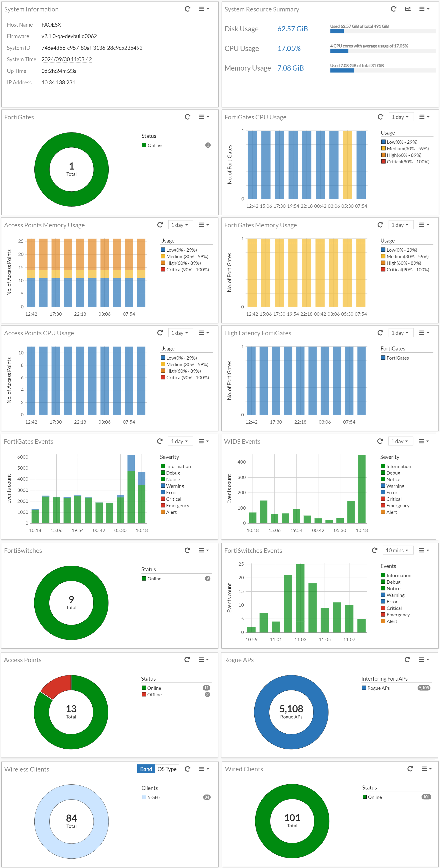Refresh the WIDS Events widget
Image resolution: width=440 pixels, height=868 pixels.
pos(380,441)
